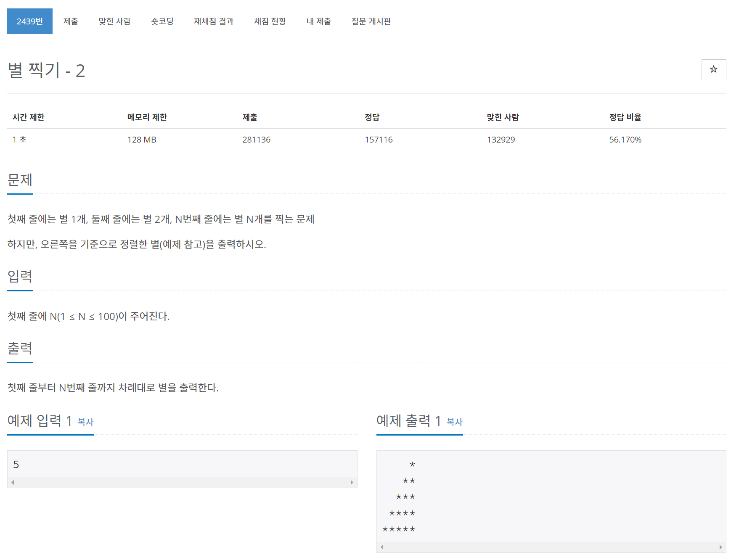The image size is (731, 560).
Task: Click the right arrow of output scrollbar
Action: [x=720, y=547]
